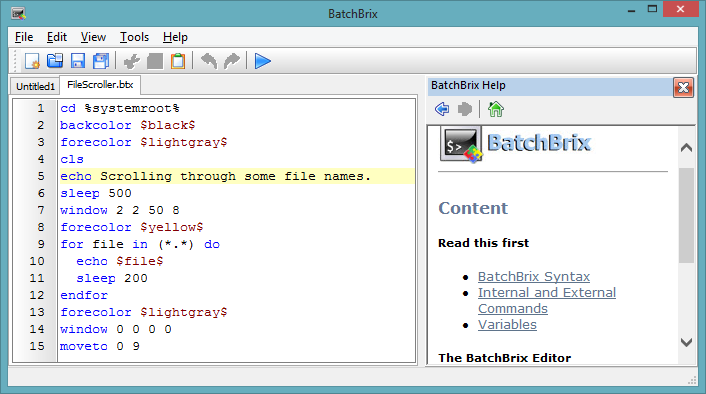This screenshot has height=394, width=706.
Task: Open the View menu
Action: point(93,37)
